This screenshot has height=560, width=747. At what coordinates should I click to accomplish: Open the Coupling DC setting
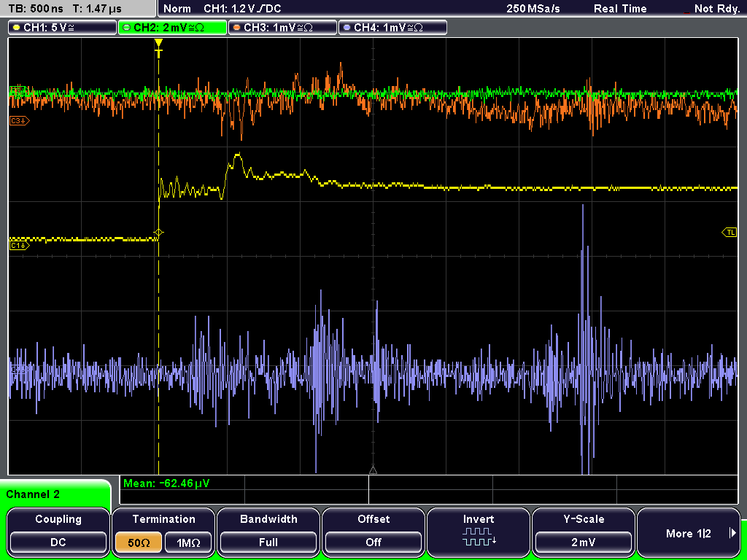(x=58, y=542)
